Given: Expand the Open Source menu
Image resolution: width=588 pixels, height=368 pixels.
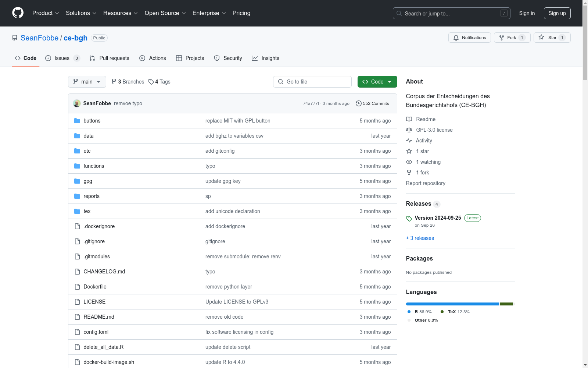Looking at the screenshot, I should 165,13.
